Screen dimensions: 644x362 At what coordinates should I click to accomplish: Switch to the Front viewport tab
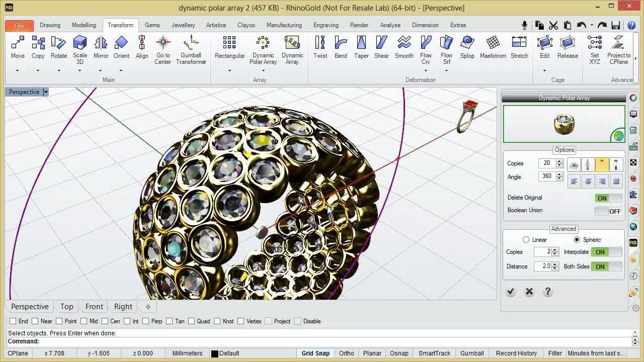point(94,307)
